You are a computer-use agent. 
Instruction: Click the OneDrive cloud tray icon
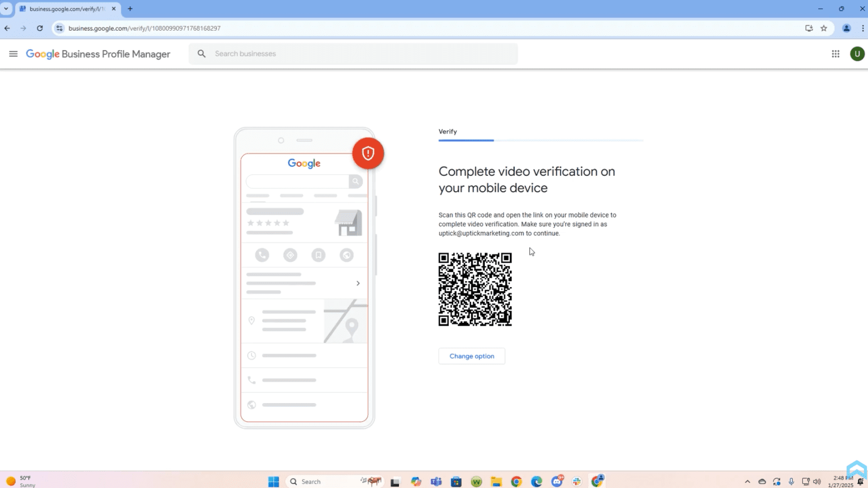click(762, 482)
